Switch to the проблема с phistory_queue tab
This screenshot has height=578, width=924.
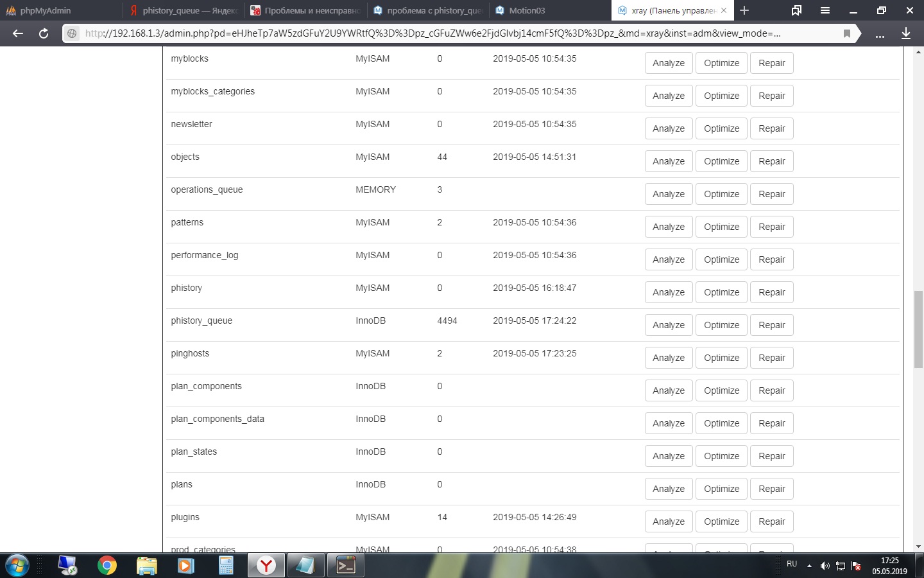pos(428,10)
